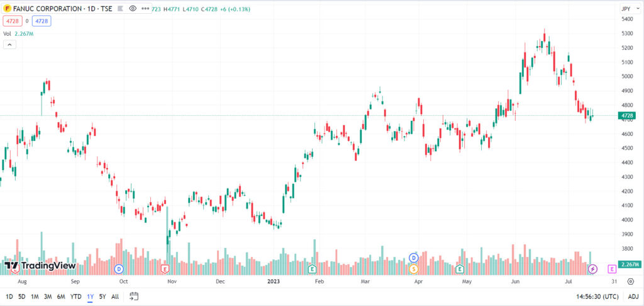Select the 5D time range

coord(22,296)
